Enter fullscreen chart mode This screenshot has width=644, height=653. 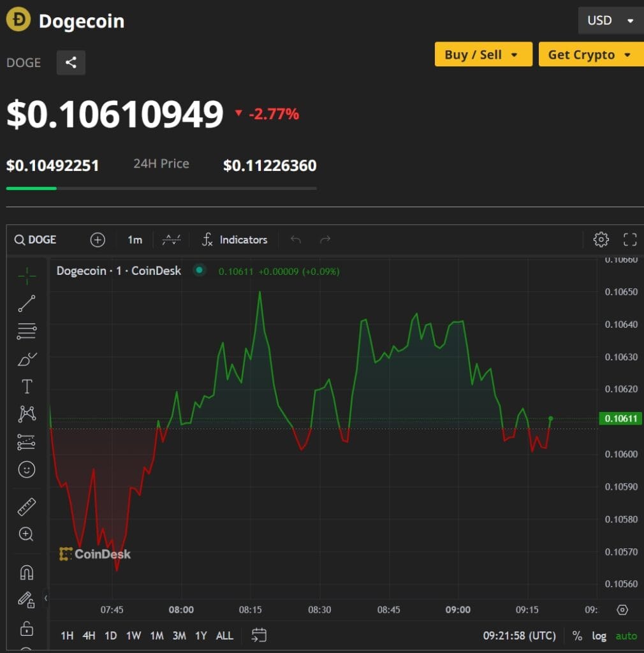630,240
